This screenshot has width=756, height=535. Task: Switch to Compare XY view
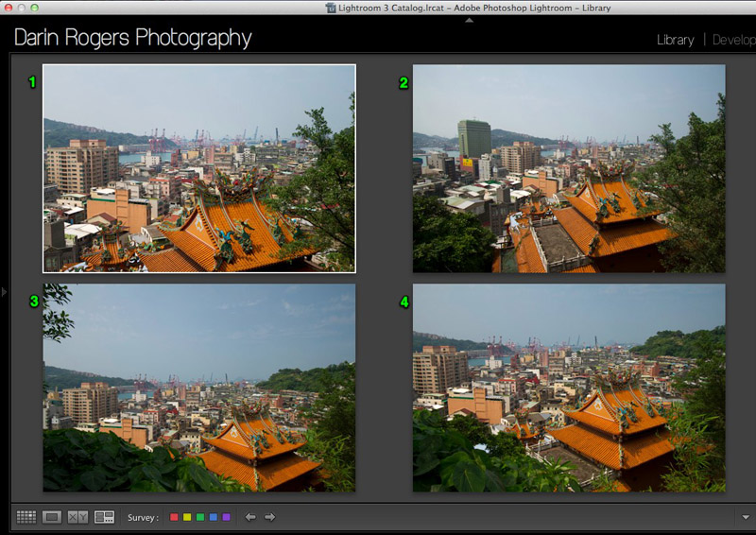77,517
